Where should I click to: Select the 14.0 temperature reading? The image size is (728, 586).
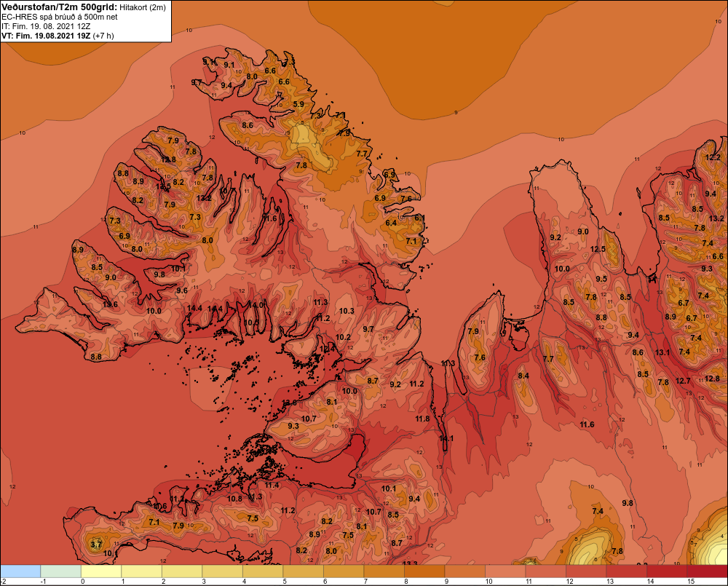(x=256, y=305)
